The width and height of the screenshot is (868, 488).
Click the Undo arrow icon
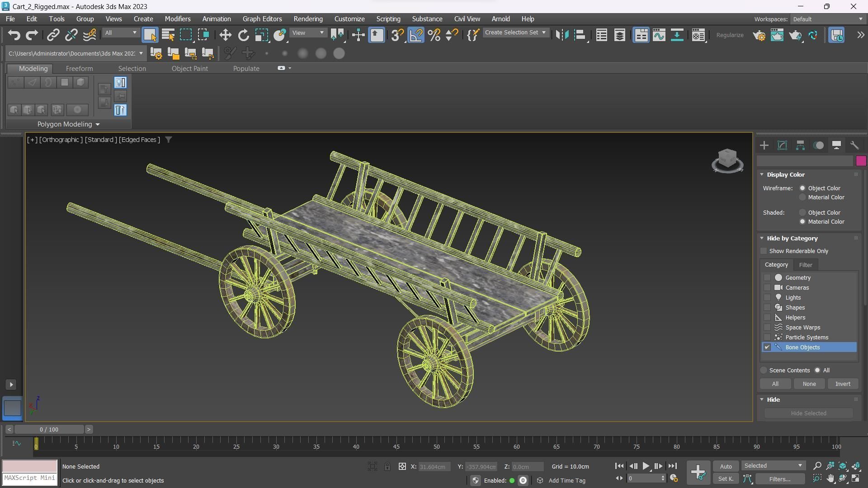[14, 35]
